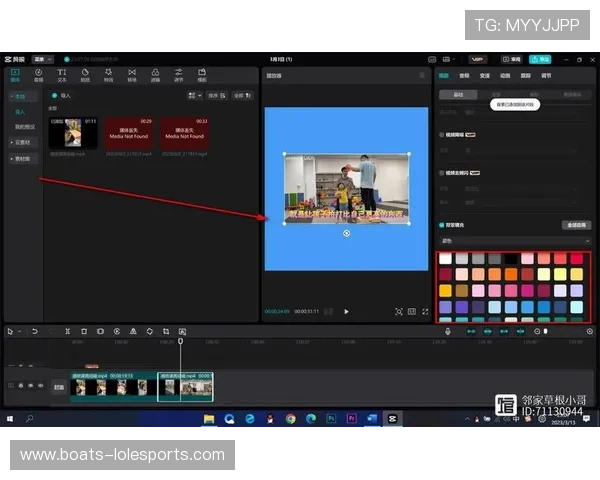Open the 转场 (Transitions) panel
600x480 pixels.
[132, 75]
